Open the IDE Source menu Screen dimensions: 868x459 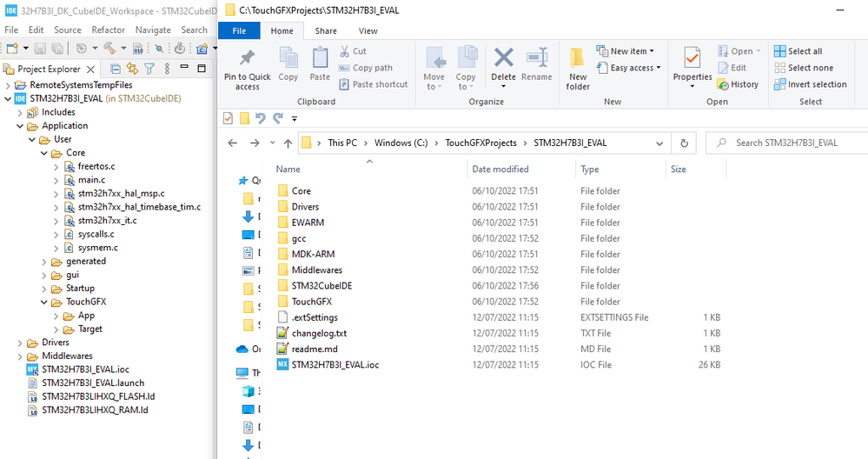click(x=68, y=30)
